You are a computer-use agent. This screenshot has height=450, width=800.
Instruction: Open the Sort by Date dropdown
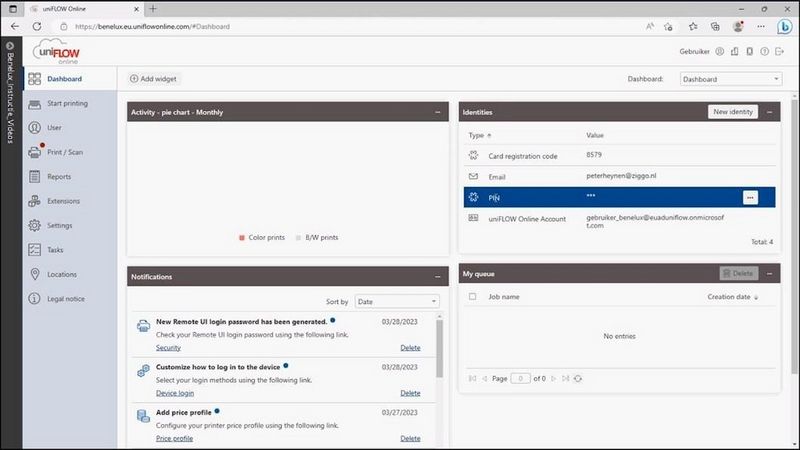(x=396, y=301)
